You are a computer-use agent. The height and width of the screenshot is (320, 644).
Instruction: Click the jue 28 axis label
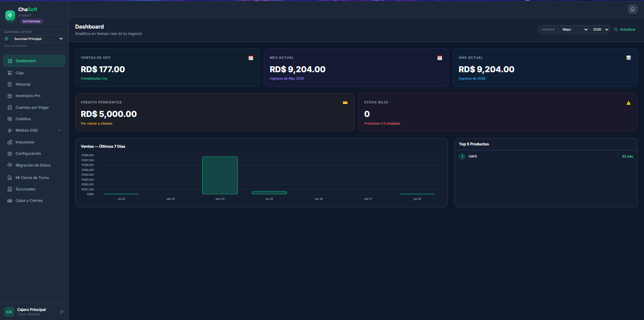point(417,199)
